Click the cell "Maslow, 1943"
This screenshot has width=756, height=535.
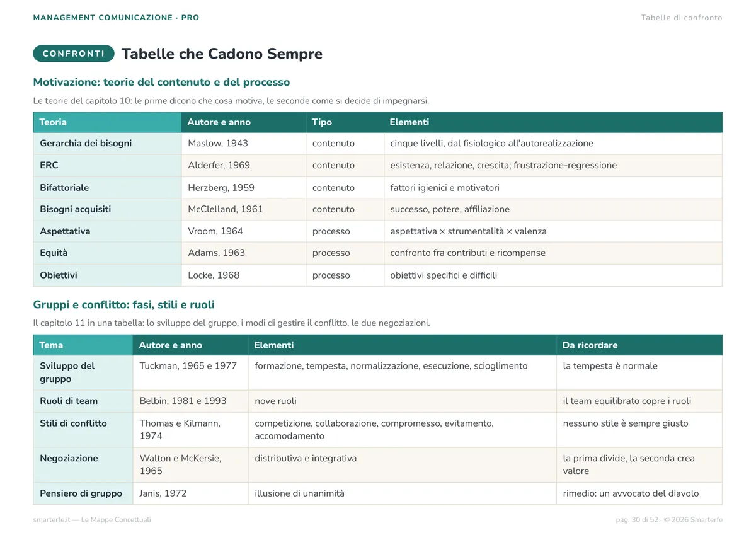point(244,144)
